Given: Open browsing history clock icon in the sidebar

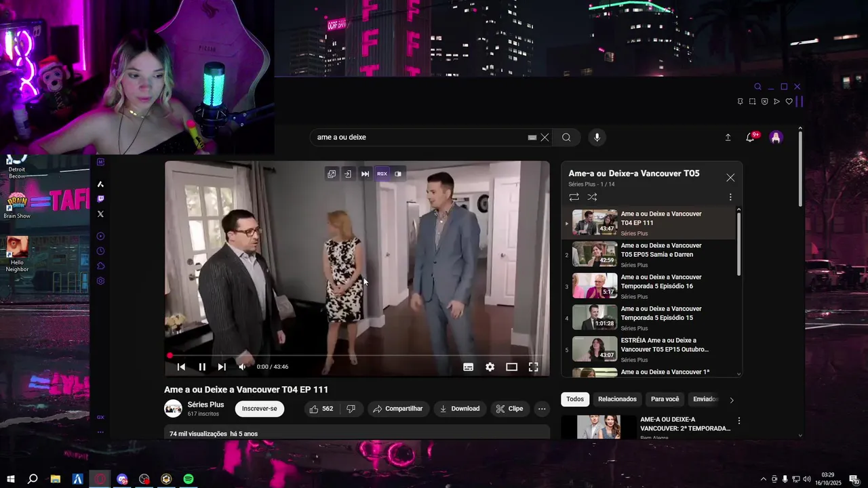Looking at the screenshot, I should 100,251.
